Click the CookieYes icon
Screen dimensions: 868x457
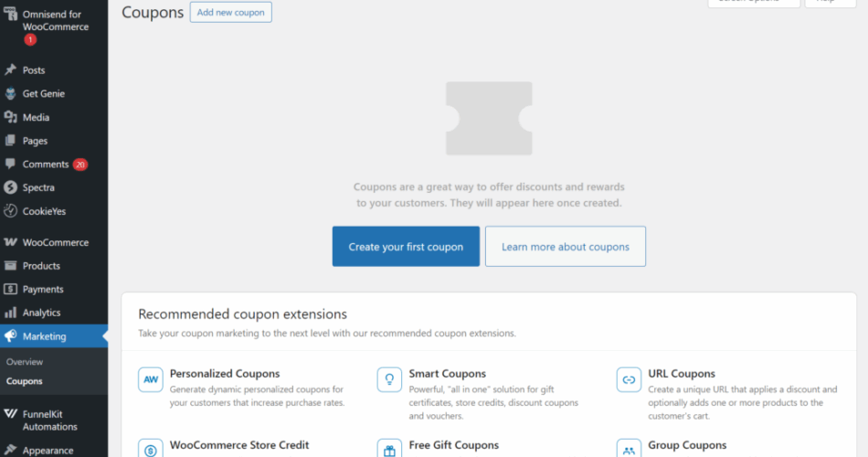click(10, 211)
